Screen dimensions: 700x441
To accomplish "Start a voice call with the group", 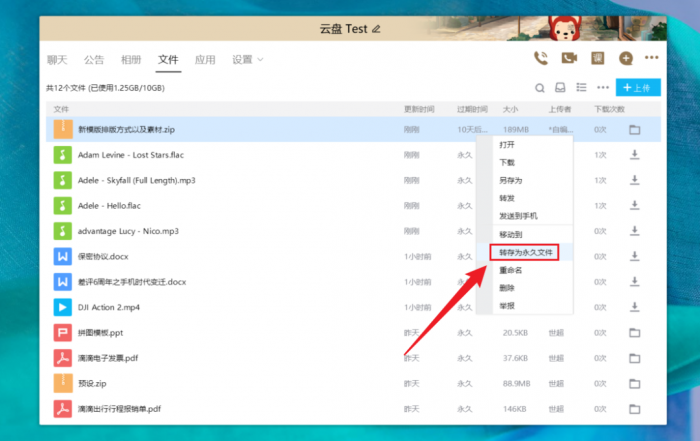I will pos(541,59).
